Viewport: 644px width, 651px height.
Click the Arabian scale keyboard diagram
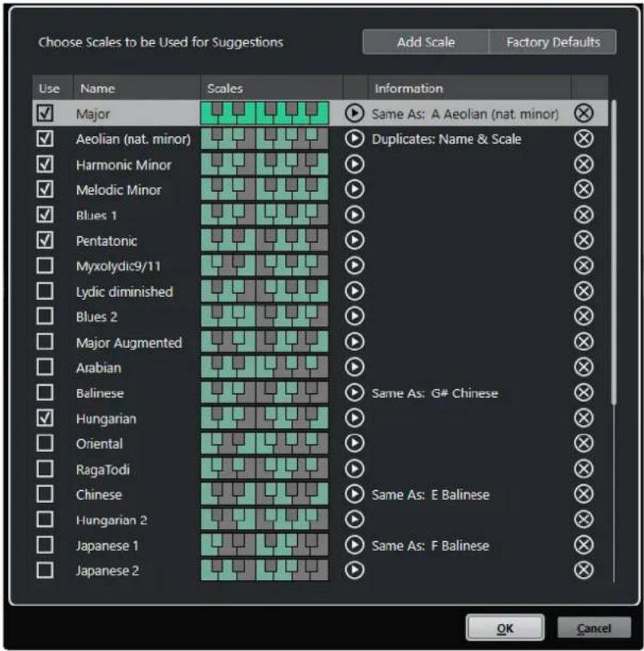264,367
